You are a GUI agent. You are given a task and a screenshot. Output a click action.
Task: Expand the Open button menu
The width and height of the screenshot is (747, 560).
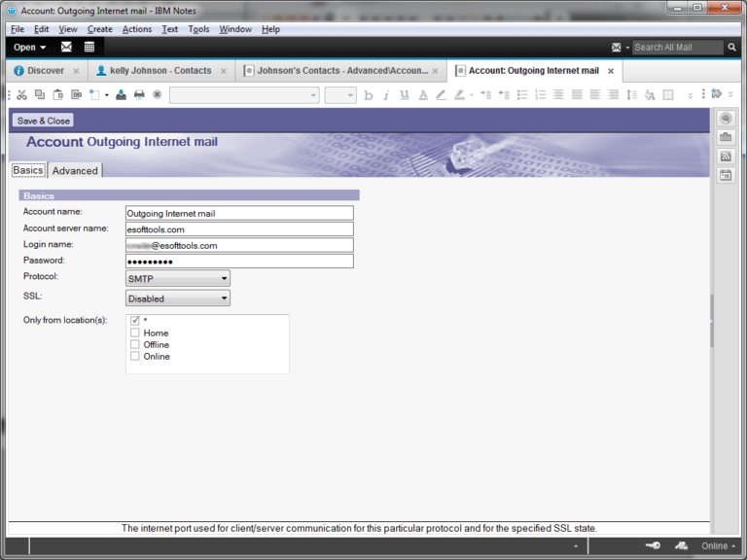(x=29, y=47)
